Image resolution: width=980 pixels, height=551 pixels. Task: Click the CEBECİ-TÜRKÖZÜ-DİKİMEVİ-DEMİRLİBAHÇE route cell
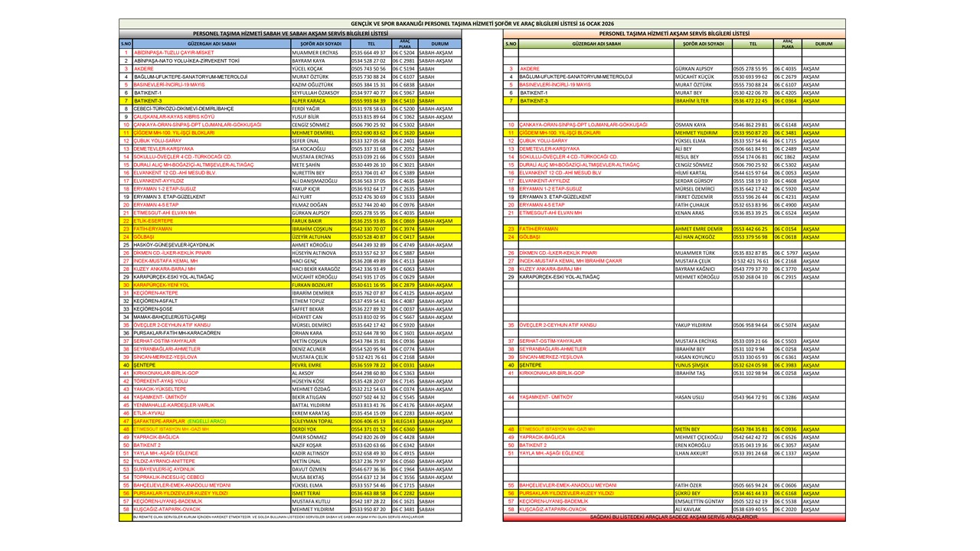click(183, 109)
